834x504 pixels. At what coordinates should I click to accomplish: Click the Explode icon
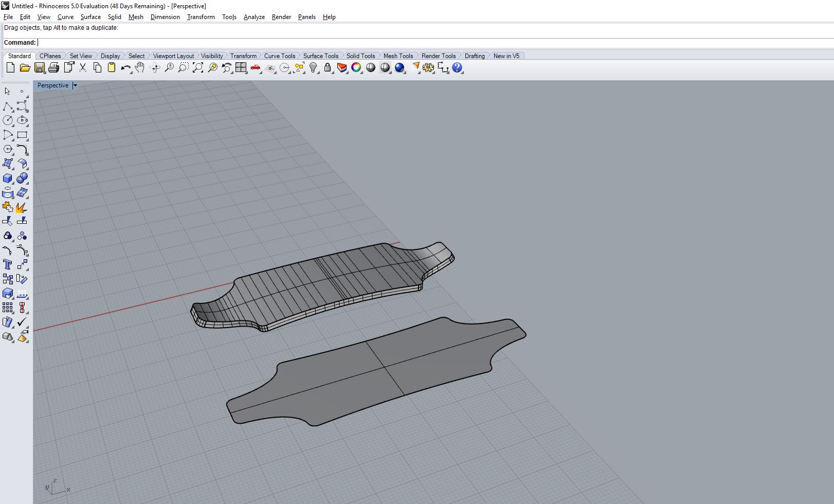22,207
